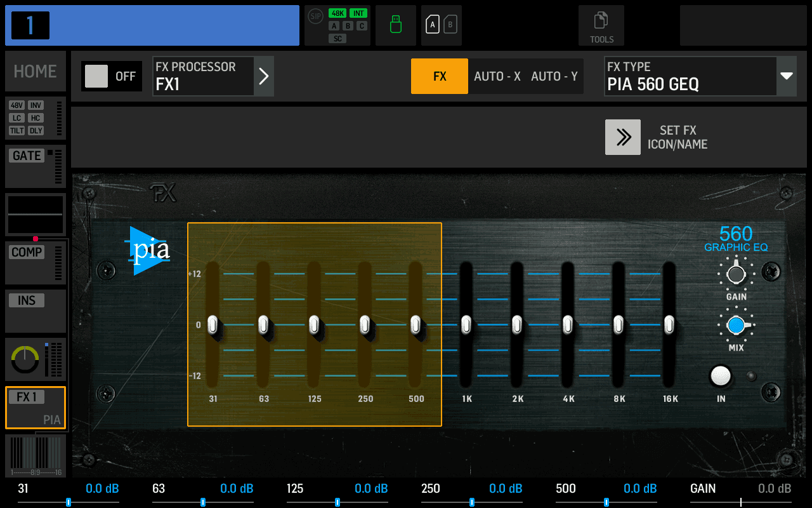The image size is (812, 508).
Task: Click the 4K band fader
Action: (x=568, y=324)
